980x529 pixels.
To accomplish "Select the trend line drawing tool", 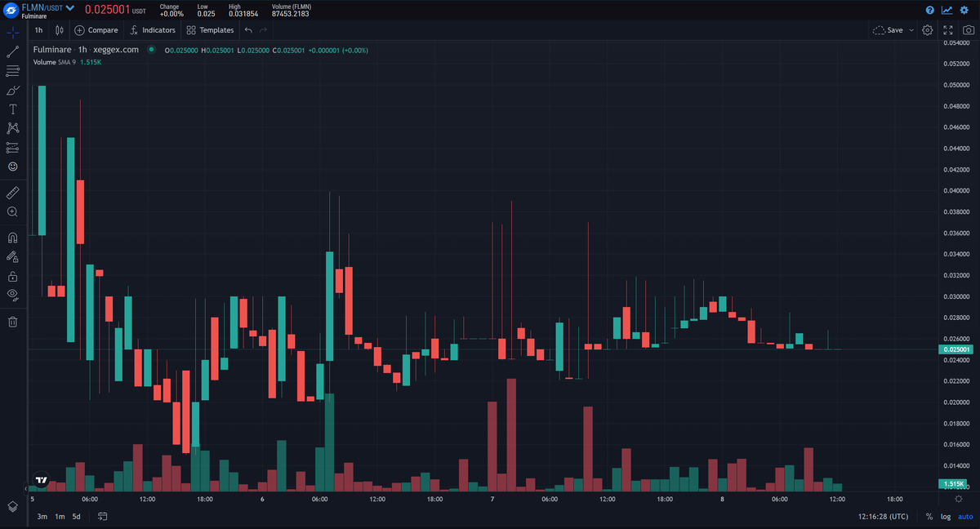I will (x=12, y=51).
